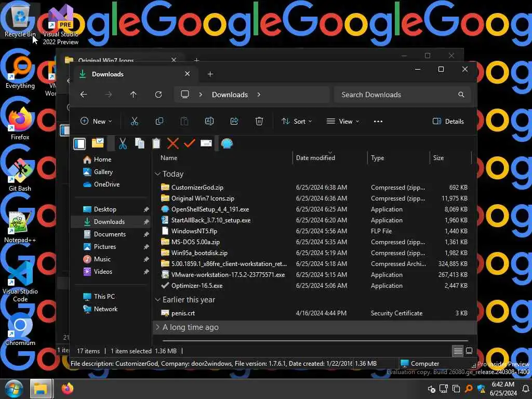The width and height of the screenshot is (532, 399).
Task: Click chevron before Downloads in address bar
Action: coord(201,95)
